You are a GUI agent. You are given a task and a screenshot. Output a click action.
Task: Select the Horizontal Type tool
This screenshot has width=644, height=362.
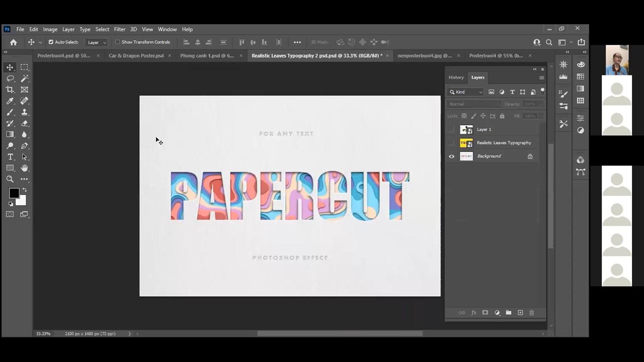(x=10, y=157)
